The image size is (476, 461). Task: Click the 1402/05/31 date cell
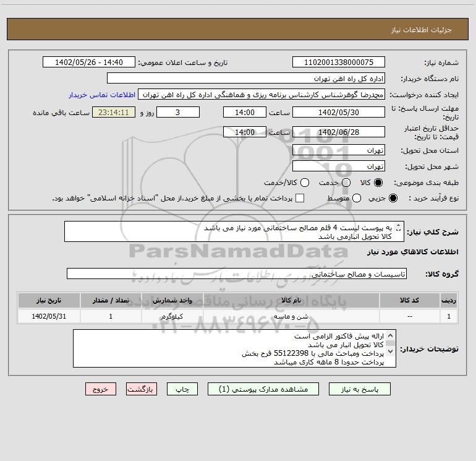tap(49, 316)
